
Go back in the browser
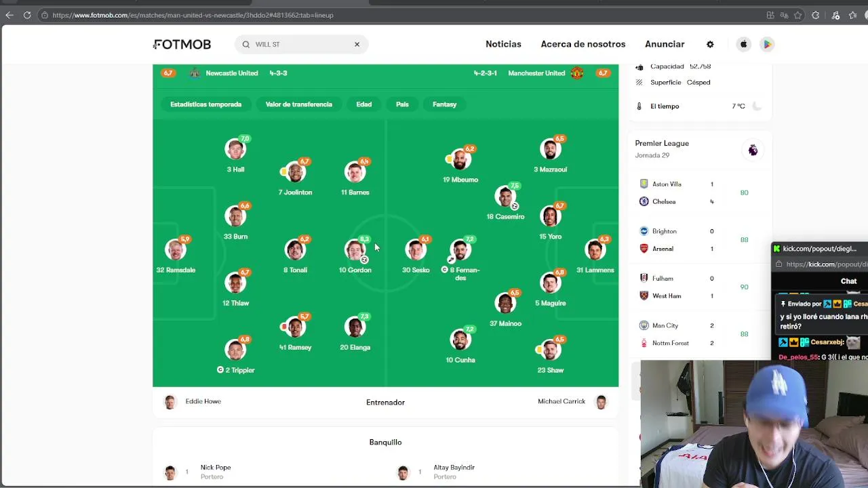(9, 15)
